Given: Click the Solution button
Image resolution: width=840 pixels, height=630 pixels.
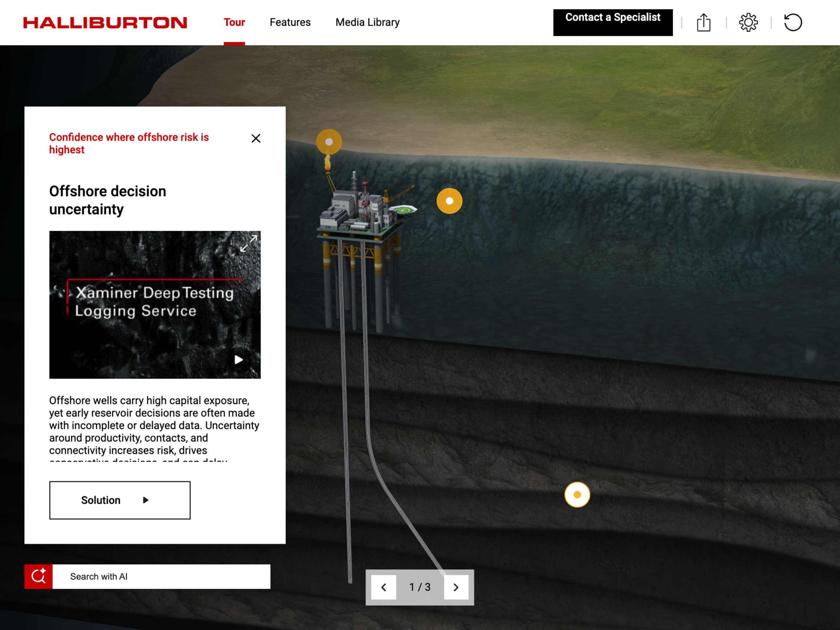Looking at the screenshot, I should (120, 500).
